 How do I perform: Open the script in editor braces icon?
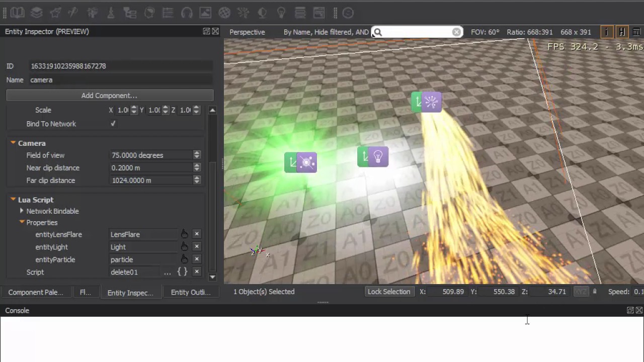[182, 272]
